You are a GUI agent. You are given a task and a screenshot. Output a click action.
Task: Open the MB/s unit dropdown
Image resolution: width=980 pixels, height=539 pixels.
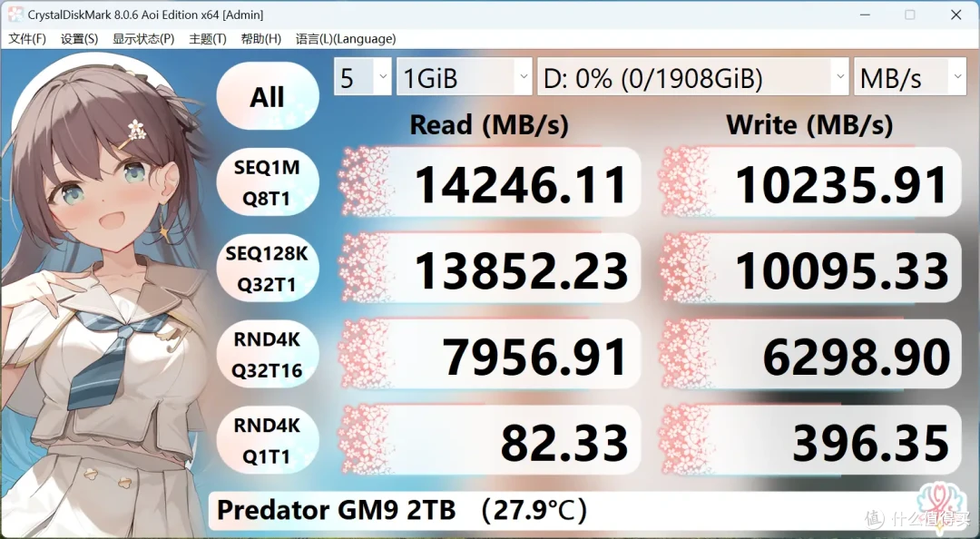(910, 77)
